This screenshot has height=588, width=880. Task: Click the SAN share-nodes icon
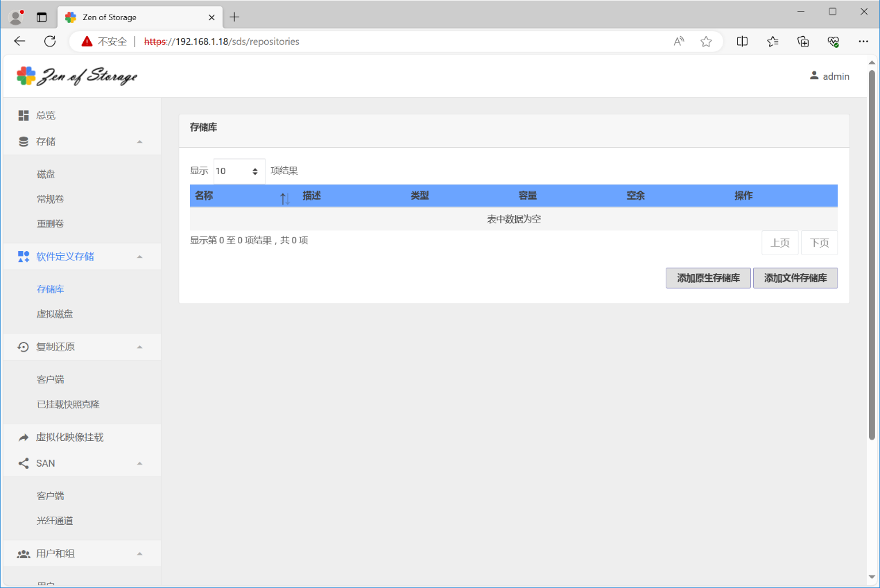(24, 463)
